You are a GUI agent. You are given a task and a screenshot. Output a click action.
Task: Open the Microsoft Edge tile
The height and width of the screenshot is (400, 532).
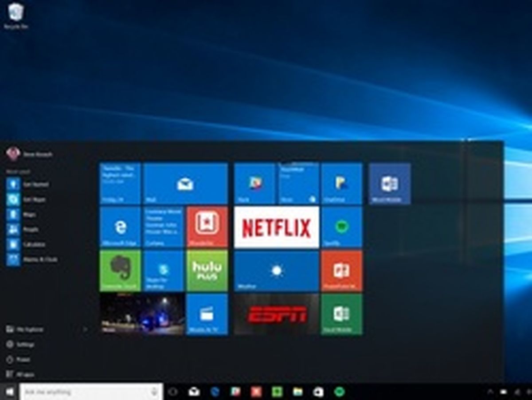[120, 227]
